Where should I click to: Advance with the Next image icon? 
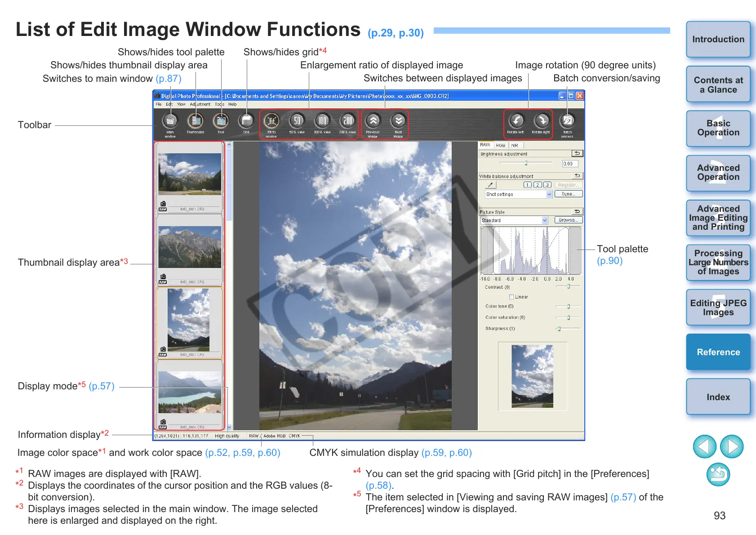coord(398,120)
